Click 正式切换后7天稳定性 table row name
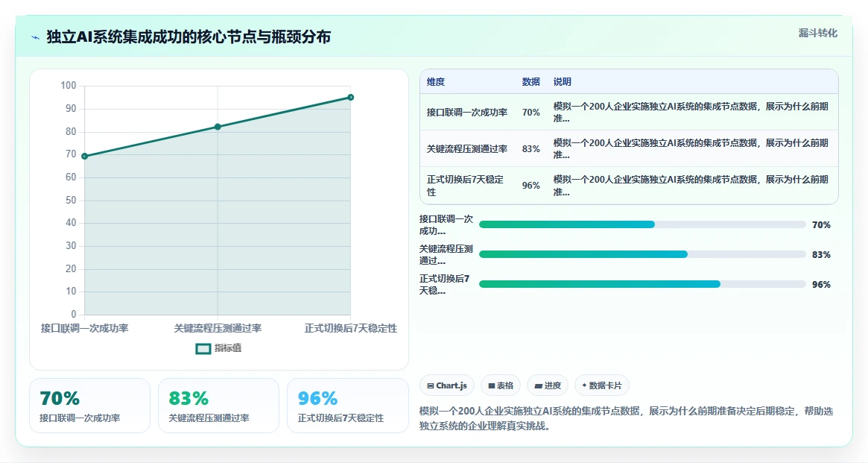The image size is (868, 463). (x=465, y=186)
